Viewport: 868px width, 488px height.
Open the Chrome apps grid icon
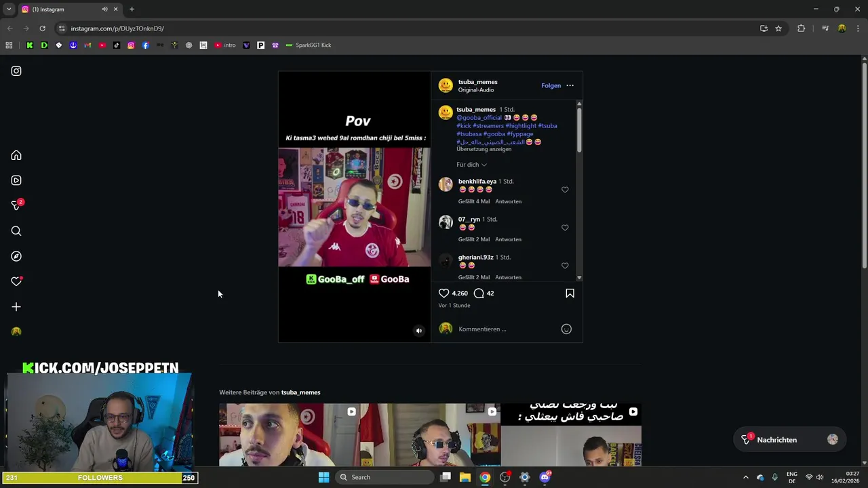tap(9, 45)
